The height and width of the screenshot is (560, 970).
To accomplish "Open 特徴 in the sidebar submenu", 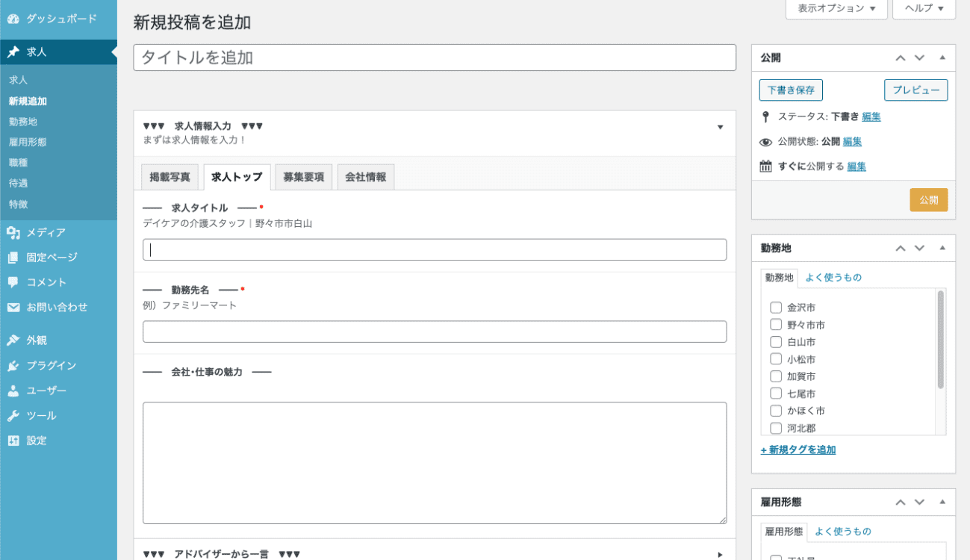I will pos(18,204).
